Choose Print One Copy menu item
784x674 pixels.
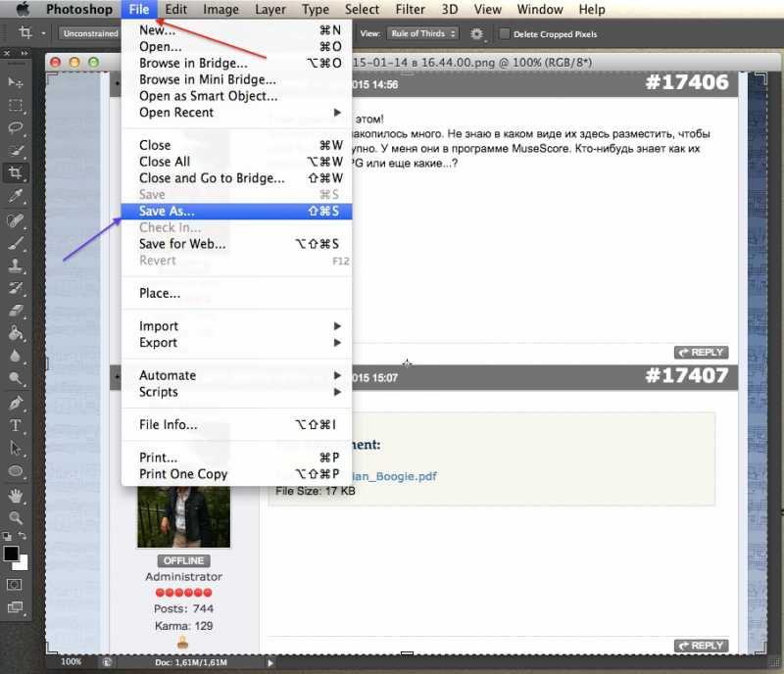(237, 474)
